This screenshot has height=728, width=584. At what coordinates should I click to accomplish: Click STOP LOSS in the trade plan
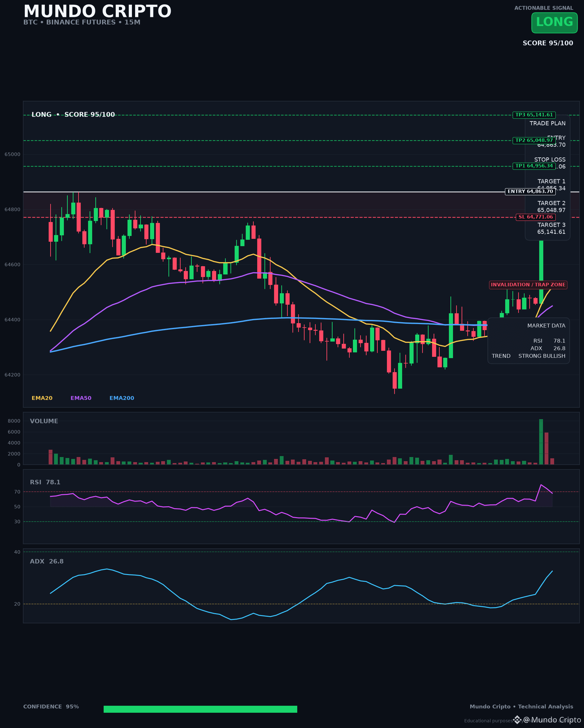point(550,159)
